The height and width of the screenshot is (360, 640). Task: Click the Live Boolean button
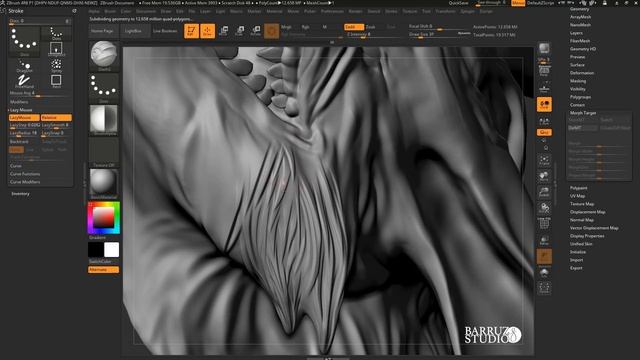tap(164, 31)
